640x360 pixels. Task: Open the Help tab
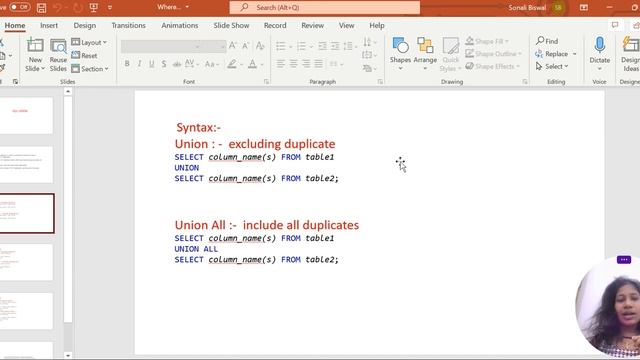pyautogui.click(x=377, y=25)
